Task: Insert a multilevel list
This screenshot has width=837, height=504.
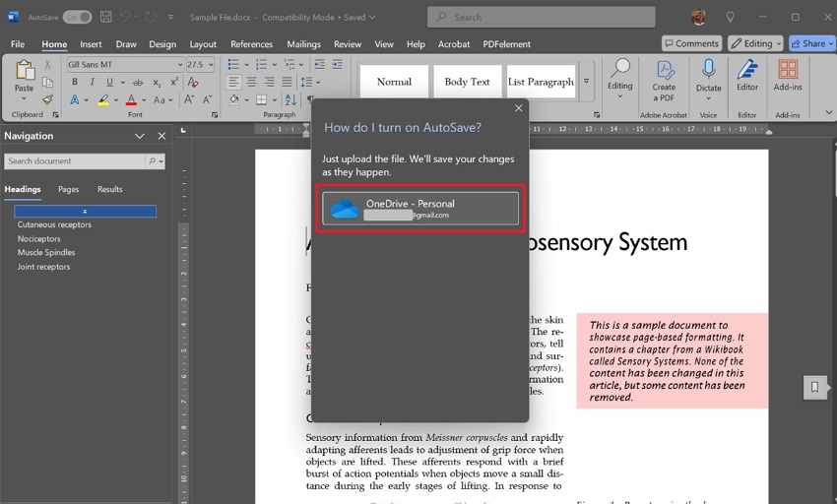Action: coord(290,65)
